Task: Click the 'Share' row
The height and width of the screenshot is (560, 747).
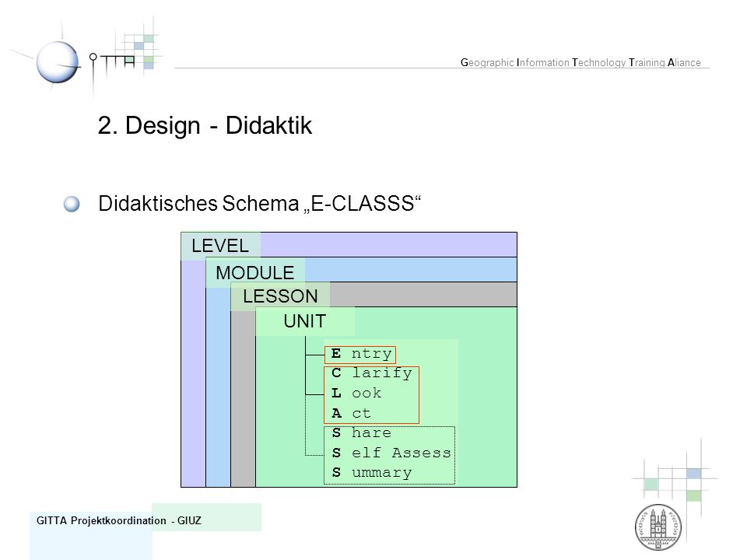Action: pos(362,433)
